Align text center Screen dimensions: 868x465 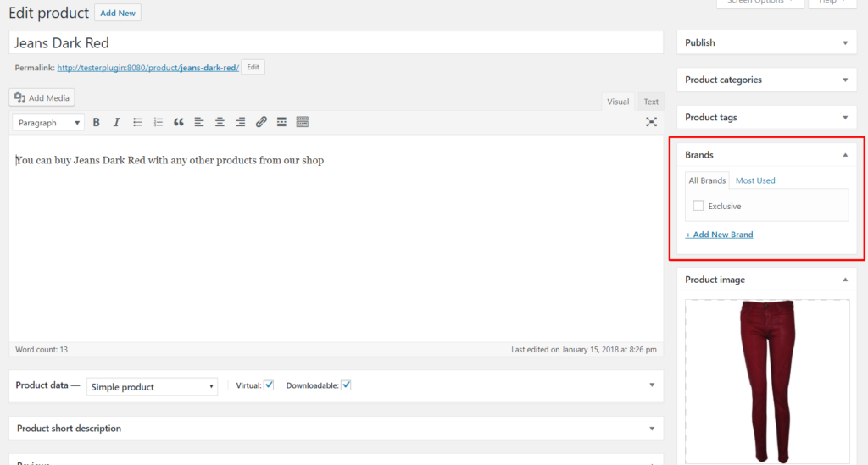pyautogui.click(x=220, y=122)
